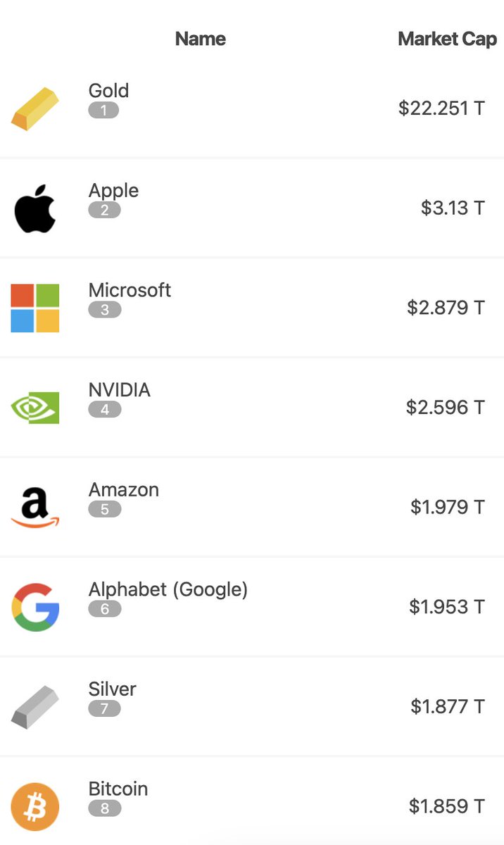The image size is (504, 845).
Task: Click the Apple logo icon
Action: pos(35,209)
